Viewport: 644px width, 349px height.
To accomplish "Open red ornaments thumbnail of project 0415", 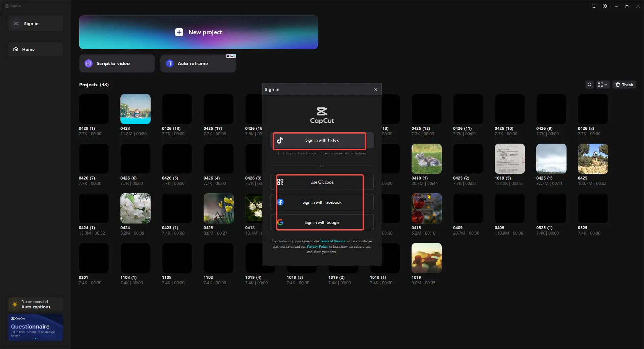I will [427, 208].
